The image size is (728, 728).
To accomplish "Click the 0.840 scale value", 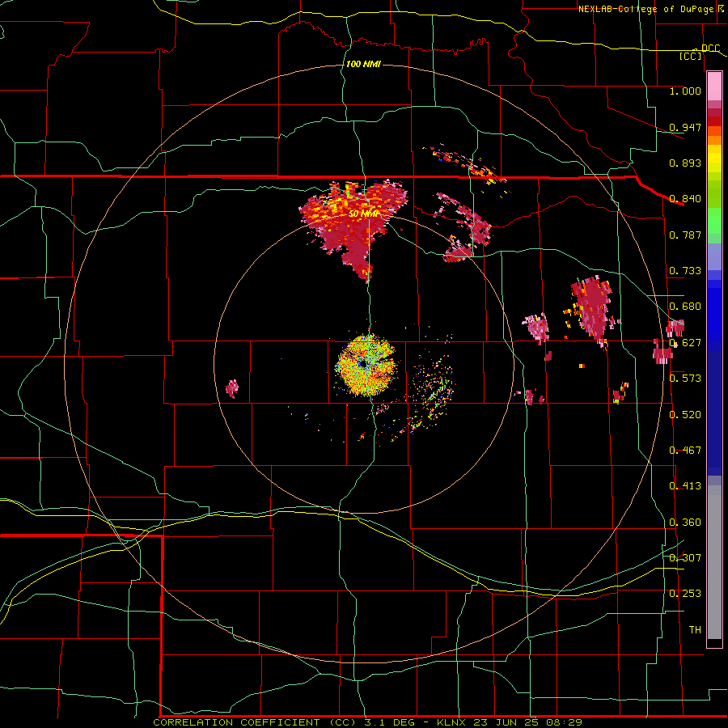I will click(685, 199).
